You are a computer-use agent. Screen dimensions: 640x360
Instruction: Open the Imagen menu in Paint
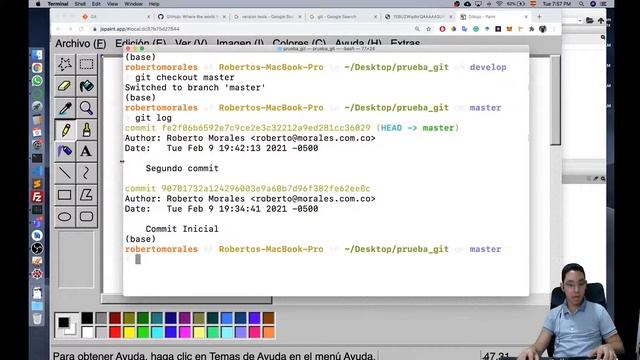pos(240,43)
